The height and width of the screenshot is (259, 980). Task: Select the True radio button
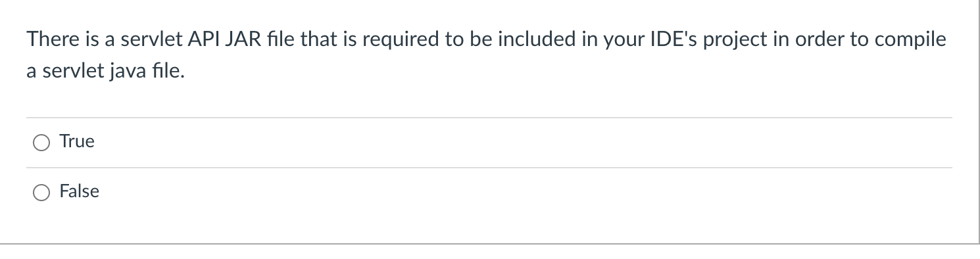click(x=41, y=143)
